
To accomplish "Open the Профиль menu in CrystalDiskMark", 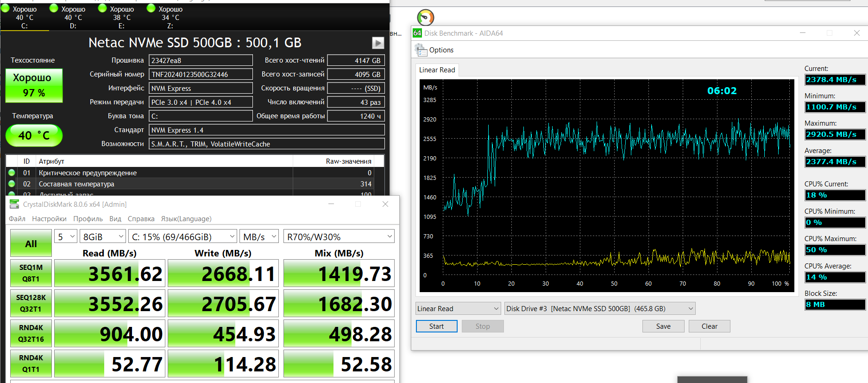I will pos(88,219).
